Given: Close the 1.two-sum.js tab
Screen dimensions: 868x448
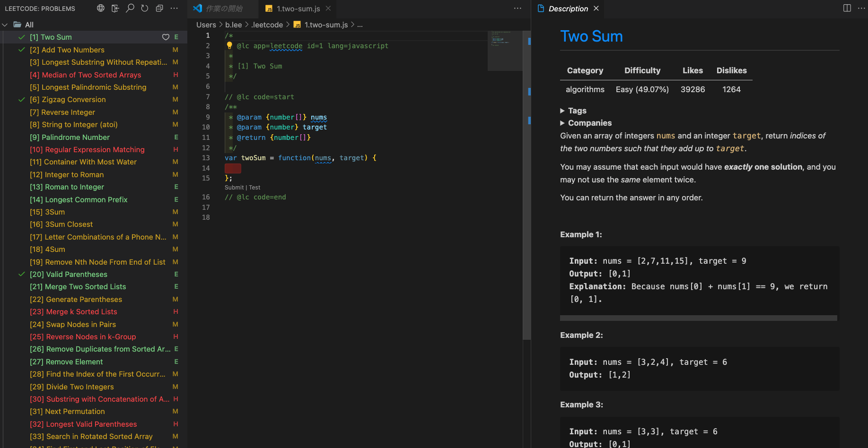Looking at the screenshot, I should (328, 9).
